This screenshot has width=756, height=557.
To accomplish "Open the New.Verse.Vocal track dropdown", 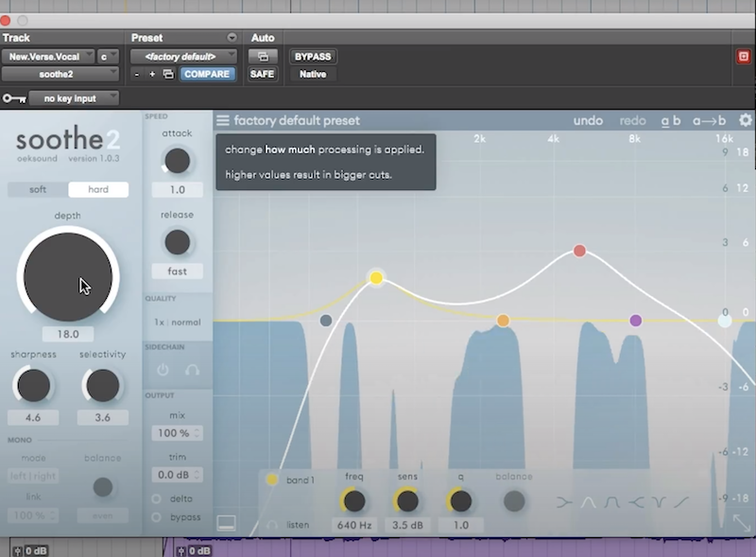I will 47,57.
